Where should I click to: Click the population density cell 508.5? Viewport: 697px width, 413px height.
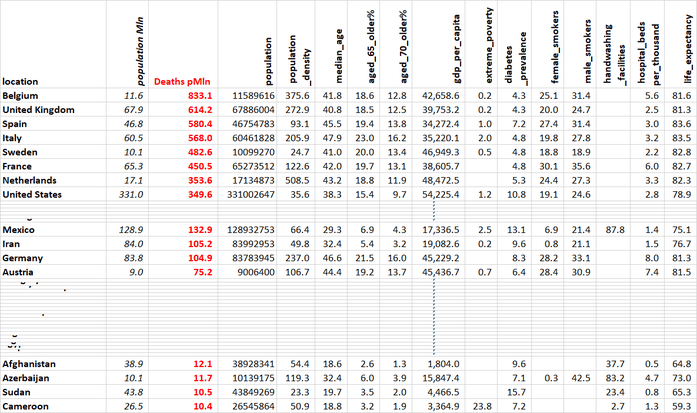297,180
